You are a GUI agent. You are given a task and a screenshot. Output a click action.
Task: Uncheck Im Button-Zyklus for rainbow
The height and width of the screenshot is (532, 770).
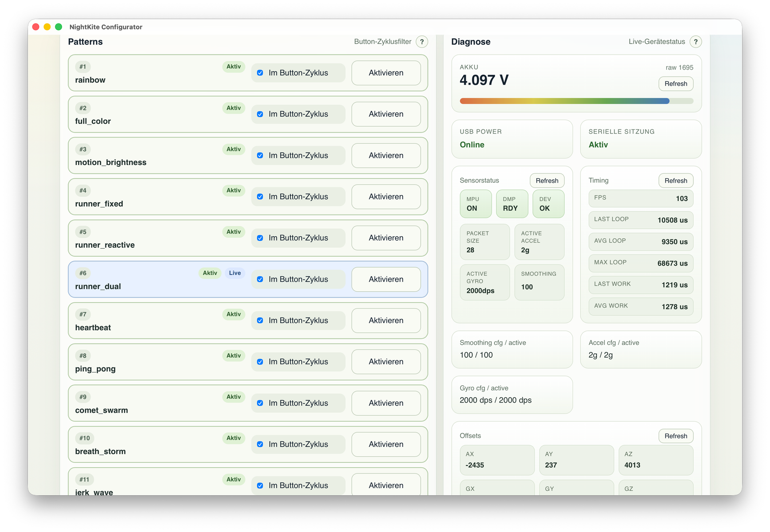(x=260, y=73)
